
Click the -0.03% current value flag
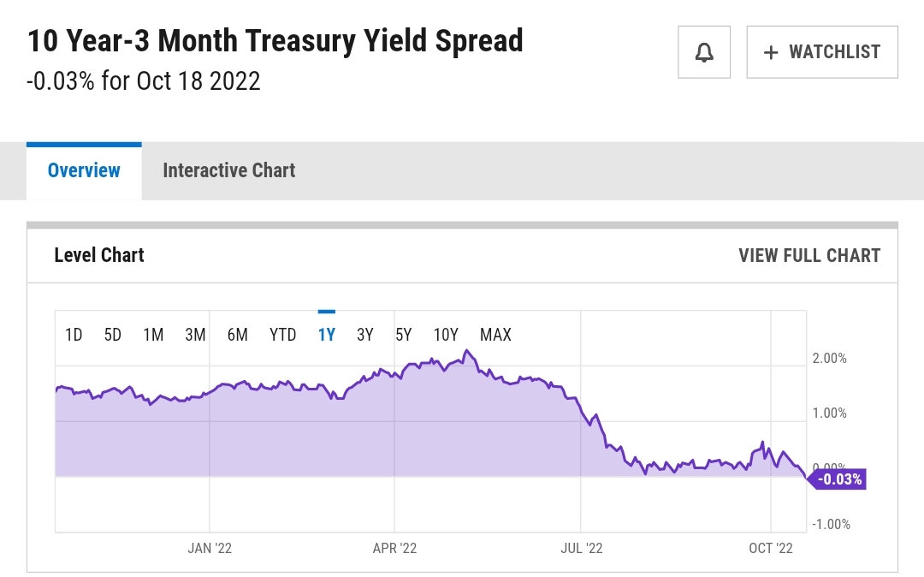pos(838,479)
